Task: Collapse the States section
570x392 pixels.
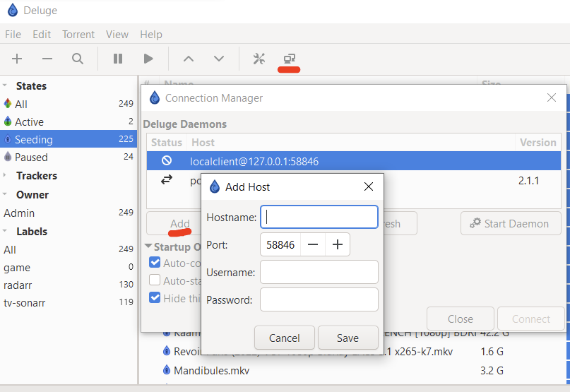Action: pos(5,85)
